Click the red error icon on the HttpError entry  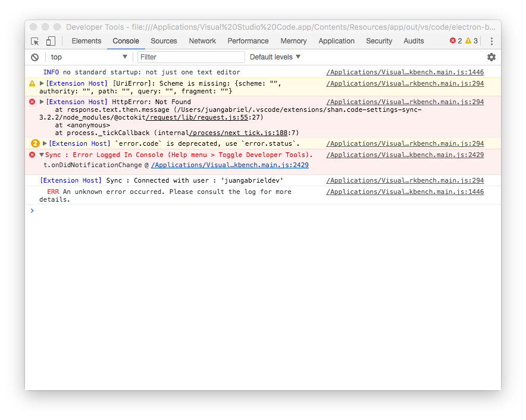[x=32, y=102]
